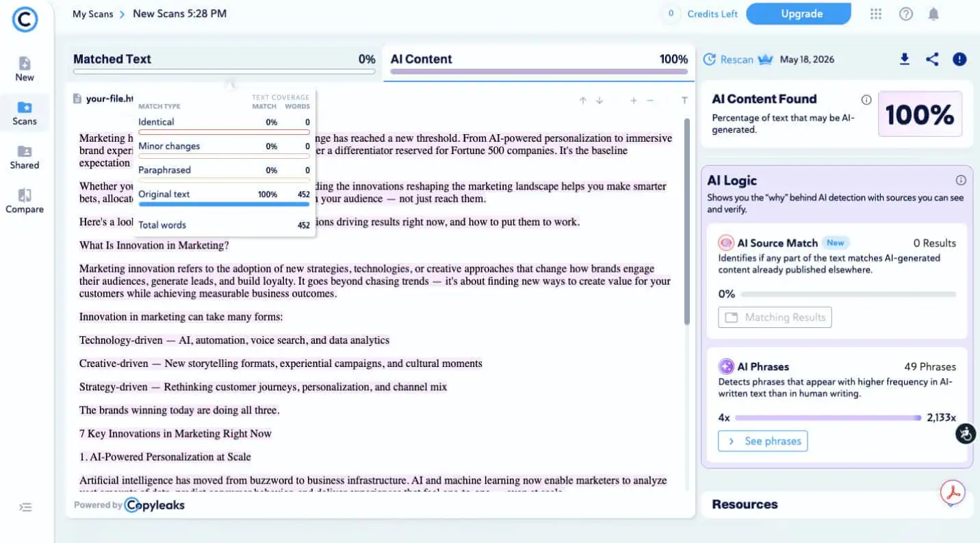
Task: Click the AI Content purple progress bar
Action: tap(539, 71)
